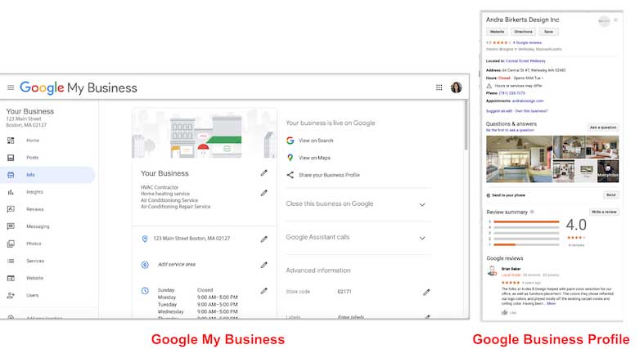Click the 1-star review bar

coord(526,244)
